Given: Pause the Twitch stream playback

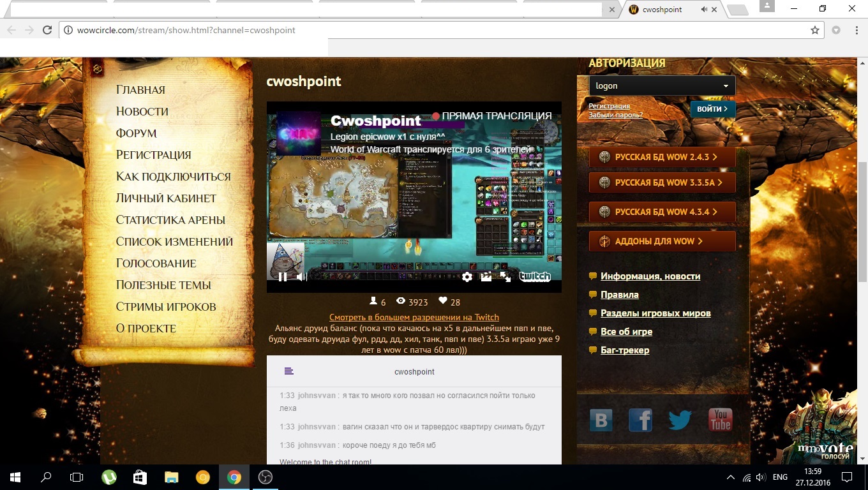Looking at the screenshot, I should (x=282, y=277).
